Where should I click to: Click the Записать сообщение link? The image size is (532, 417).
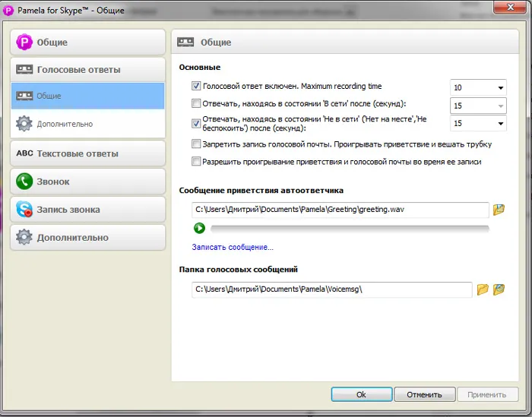coord(233,247)
